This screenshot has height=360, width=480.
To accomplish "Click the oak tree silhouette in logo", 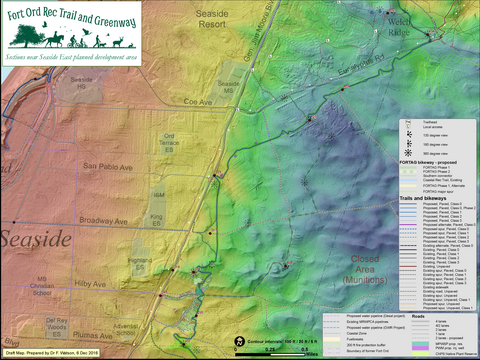I will [25, 36].
